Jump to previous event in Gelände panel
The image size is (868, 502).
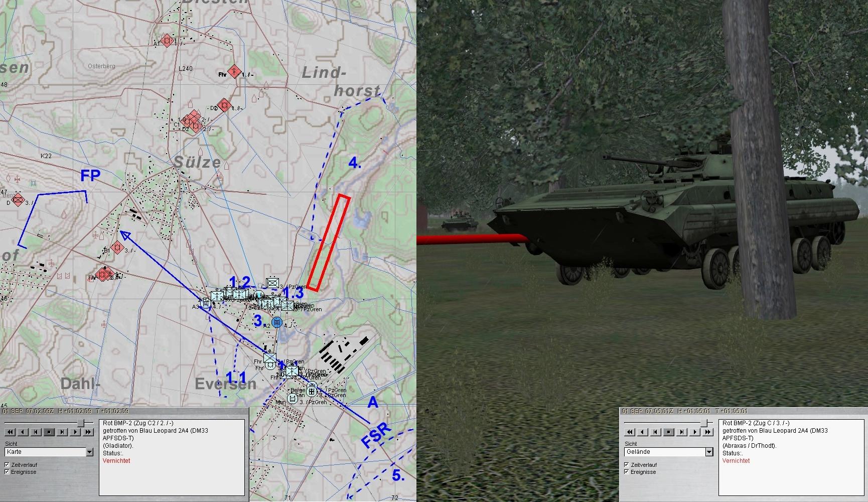(x=656, y=432)
